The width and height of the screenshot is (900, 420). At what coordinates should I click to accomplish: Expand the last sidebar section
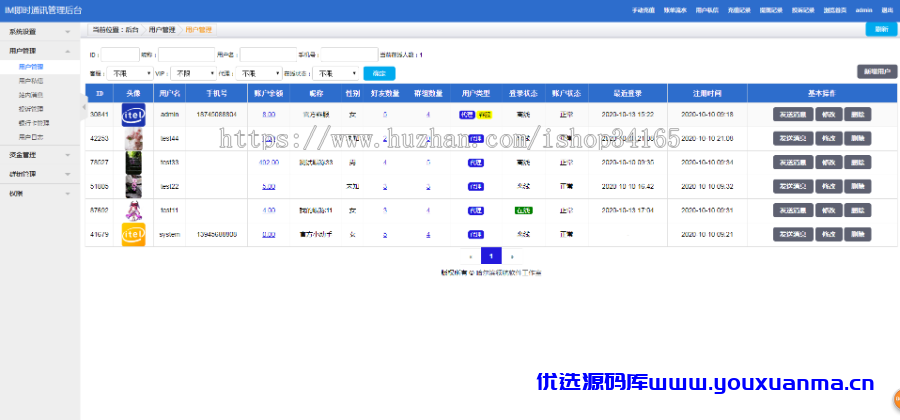tap(40, 193)
